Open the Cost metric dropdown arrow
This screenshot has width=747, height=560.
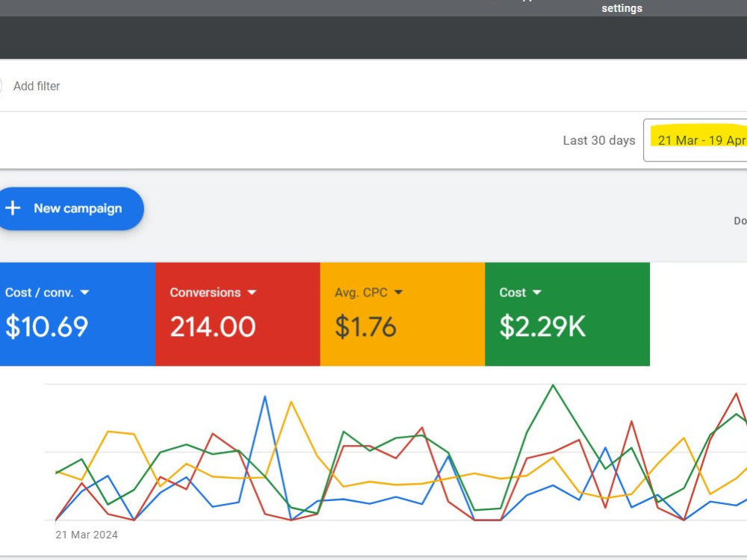click(x=537, y=293)
